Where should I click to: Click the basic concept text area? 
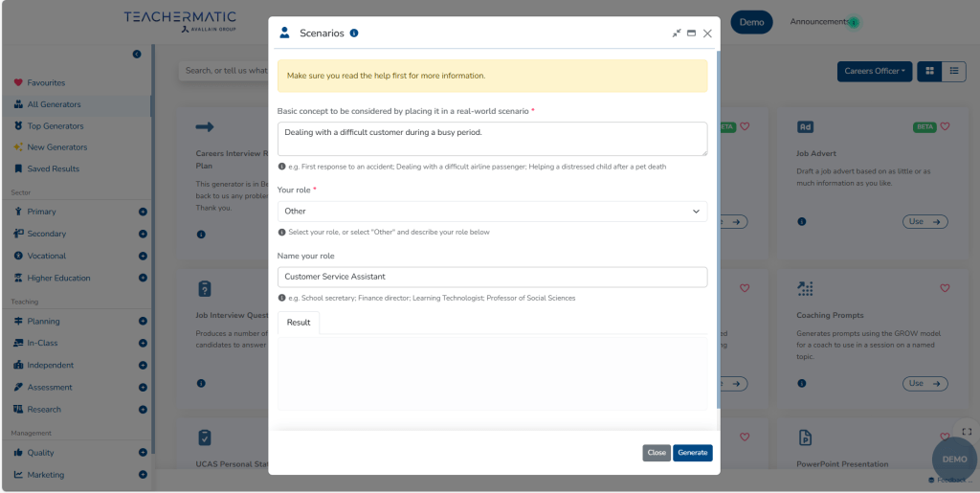tap(493, 139)
